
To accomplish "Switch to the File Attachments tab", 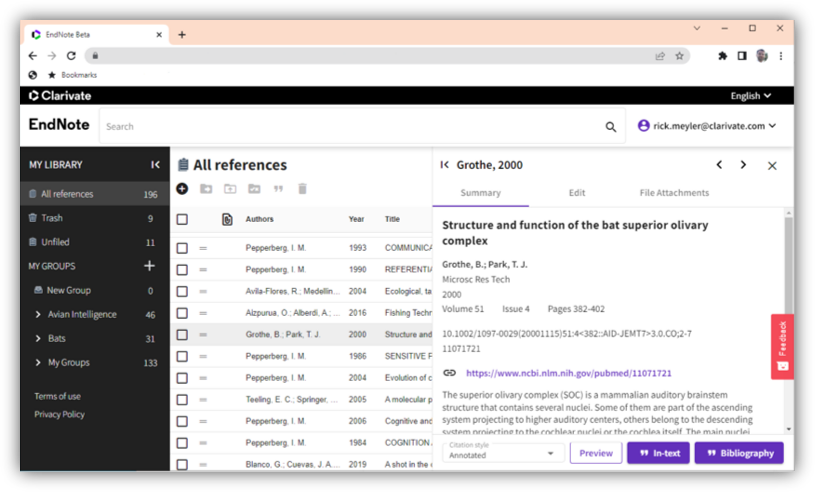I will tap(674, 193).
